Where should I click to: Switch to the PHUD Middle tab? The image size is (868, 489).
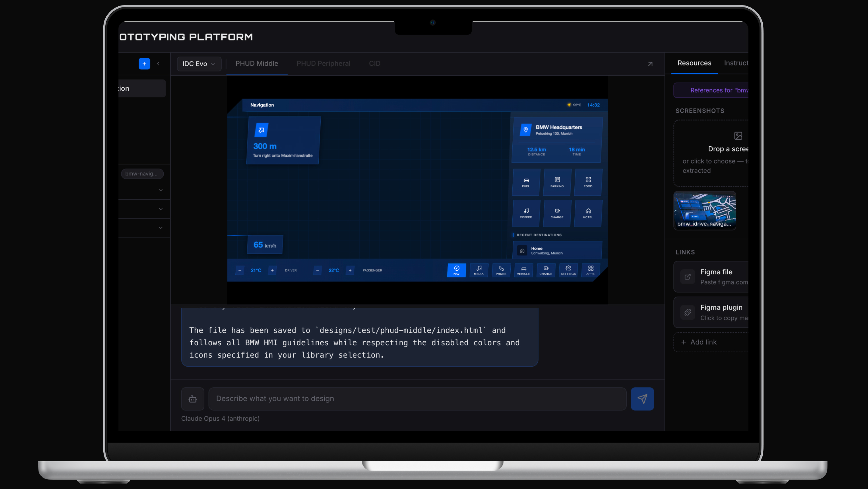[257, 63]
